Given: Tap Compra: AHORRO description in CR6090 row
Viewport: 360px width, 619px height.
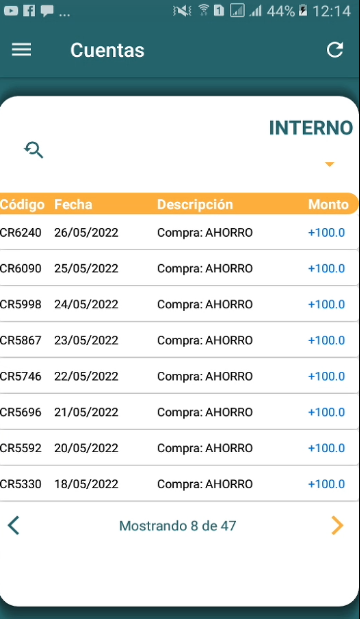Looking at the screenshot, I should click(x=205, y=269).
